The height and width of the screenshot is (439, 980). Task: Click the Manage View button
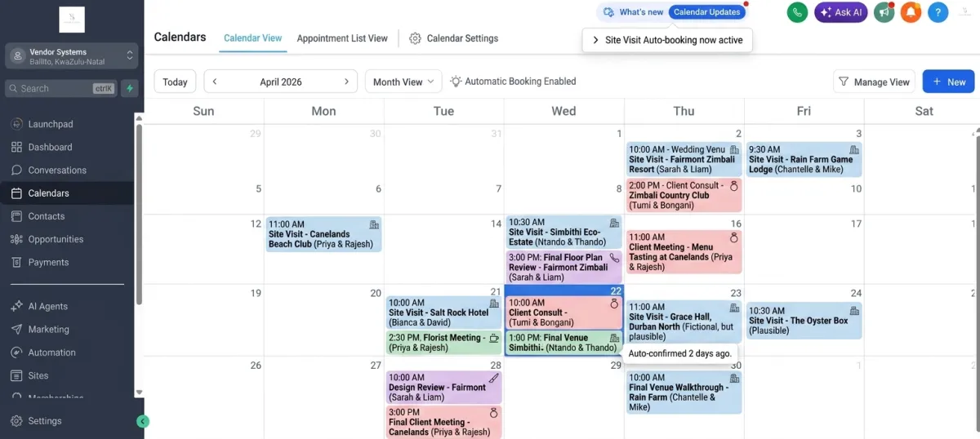coord(874,82)
